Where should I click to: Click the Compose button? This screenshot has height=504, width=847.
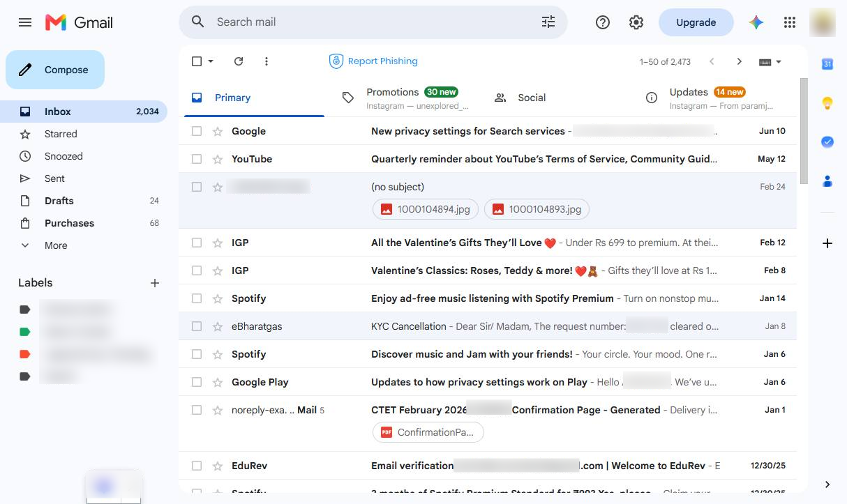[x=55, y=70]
